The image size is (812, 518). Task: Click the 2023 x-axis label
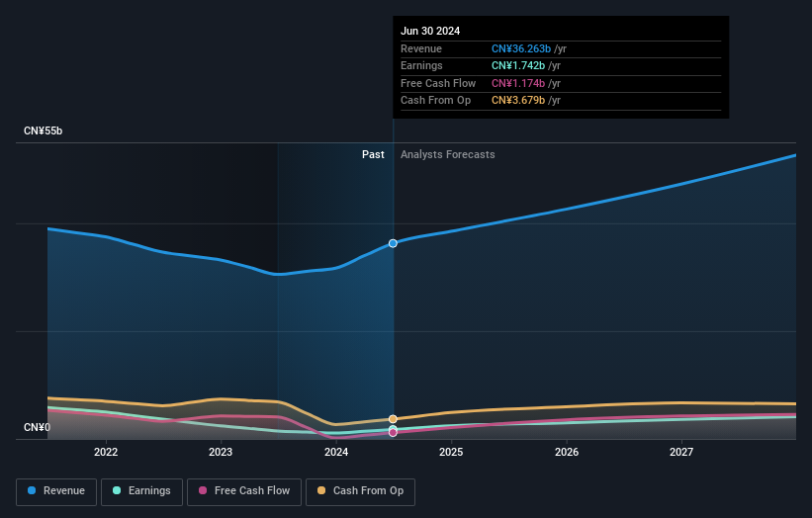point(221,453)
